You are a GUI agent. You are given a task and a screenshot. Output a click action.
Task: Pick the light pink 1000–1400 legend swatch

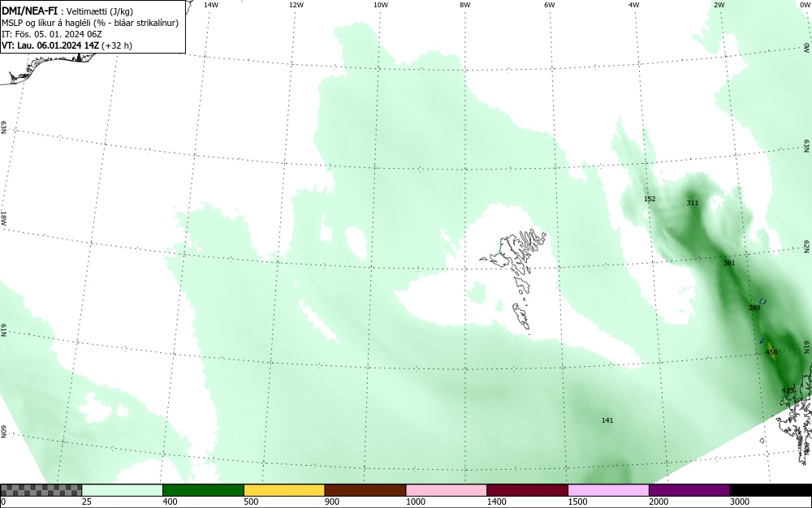click(447, 490)
